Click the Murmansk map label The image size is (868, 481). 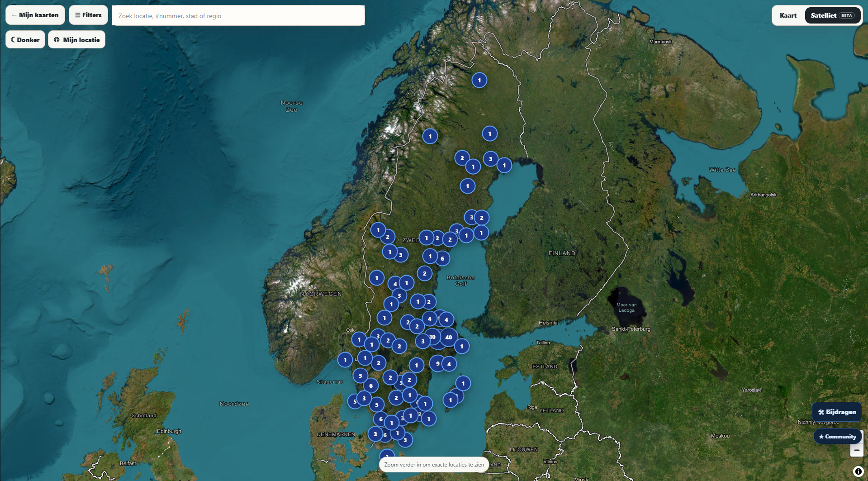coord(660,42)
